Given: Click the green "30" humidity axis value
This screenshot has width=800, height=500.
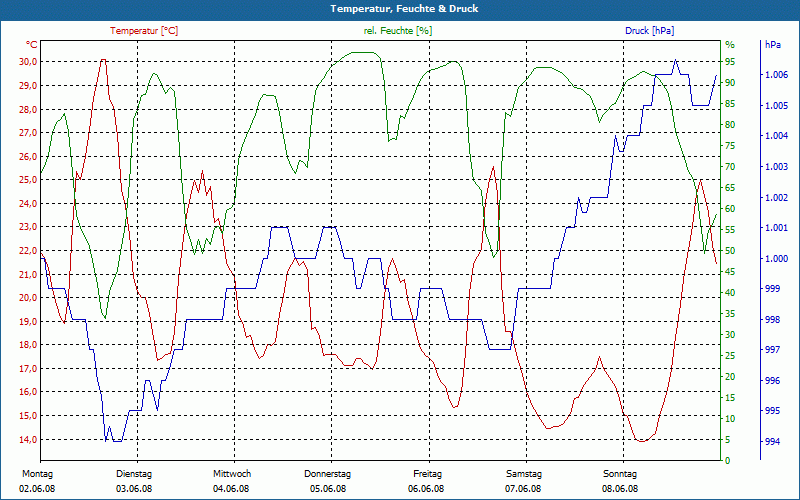Looking at the screenshot, I should pos(730,335).
